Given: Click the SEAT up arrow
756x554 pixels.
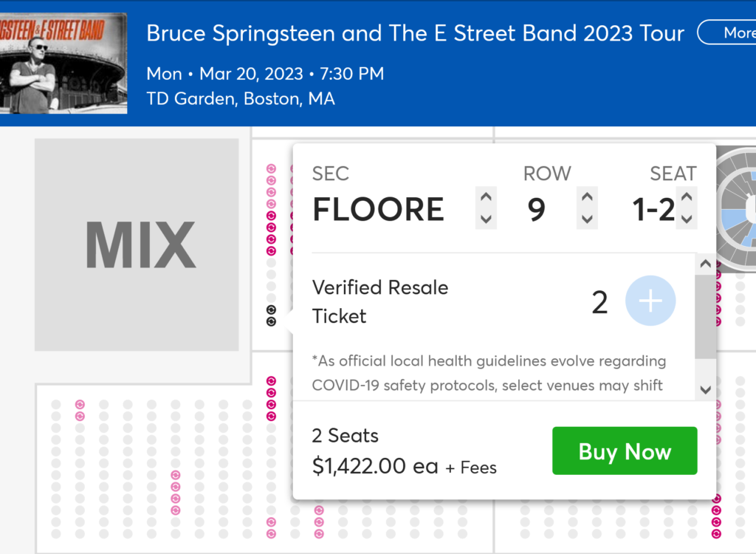Looking at the screenshot, I should [x=687, y=197].
